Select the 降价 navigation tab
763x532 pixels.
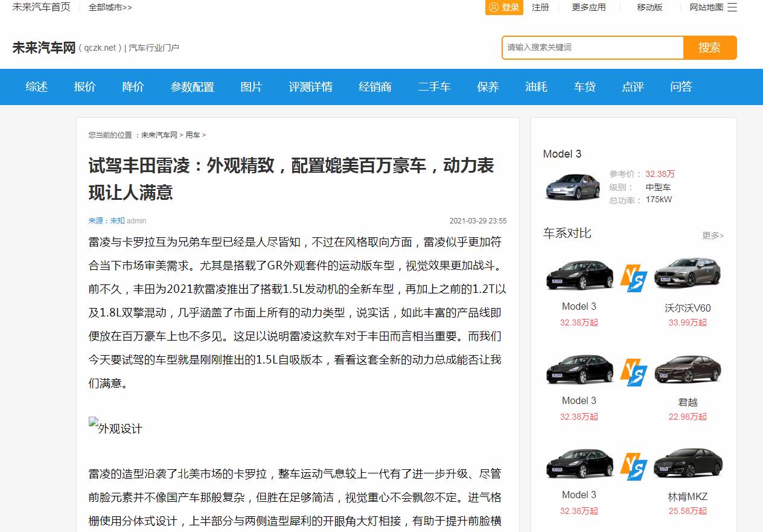point(133,87)
